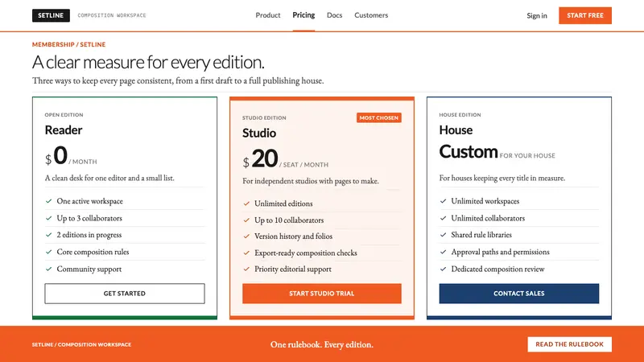This screenshot has width=644, height=362.
Task: Click 'Unlimited collaborators' feature text
Action: [488, 218]
